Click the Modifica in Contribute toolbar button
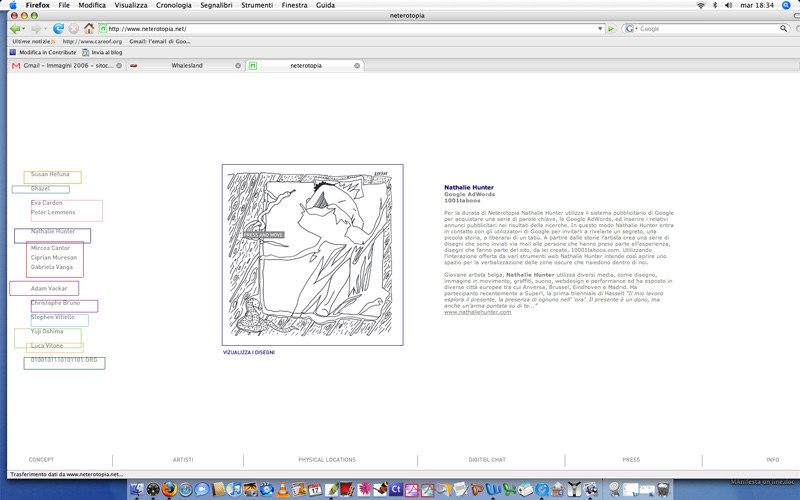This screenshot has height=500, width=800. (x=43, y=52)
